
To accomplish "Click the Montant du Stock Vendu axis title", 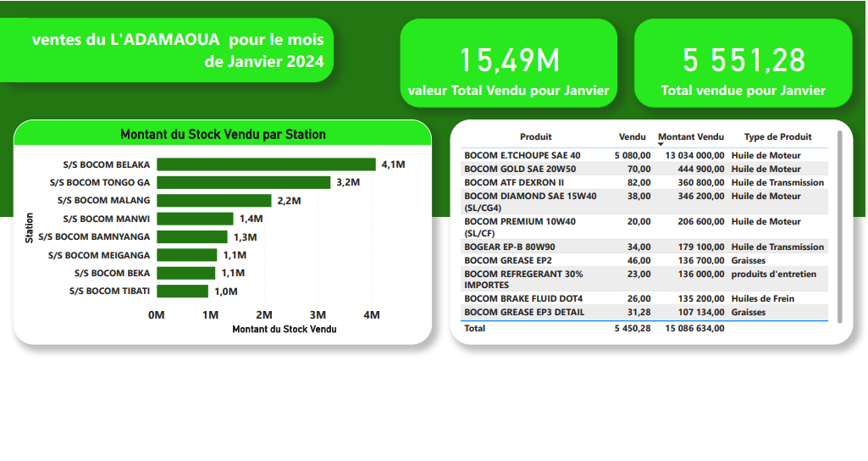I will pos(284,329).
